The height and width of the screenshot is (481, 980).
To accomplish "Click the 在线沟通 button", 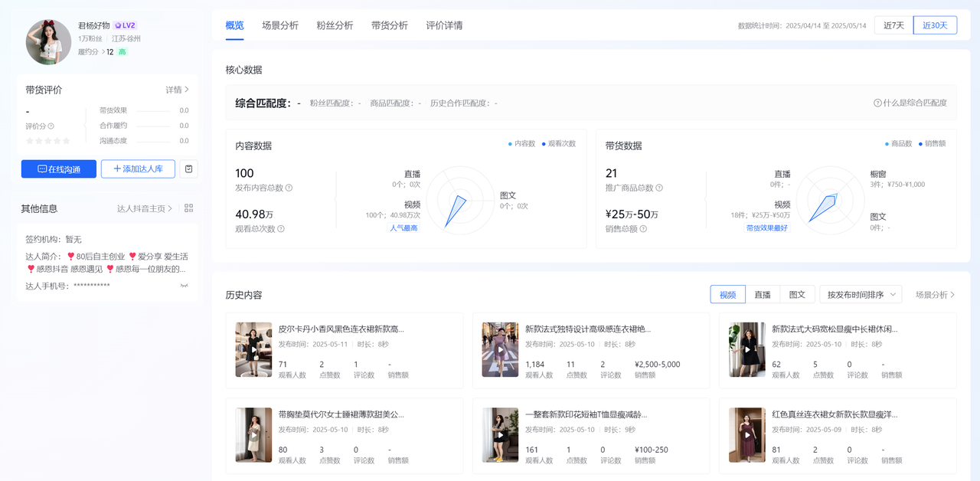I will (59, 169).
